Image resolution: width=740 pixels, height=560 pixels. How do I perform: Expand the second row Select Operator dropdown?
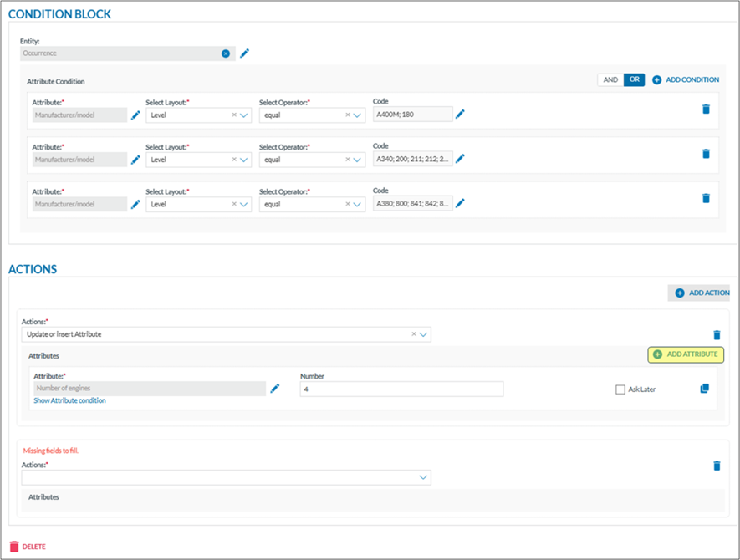[358, 160]
